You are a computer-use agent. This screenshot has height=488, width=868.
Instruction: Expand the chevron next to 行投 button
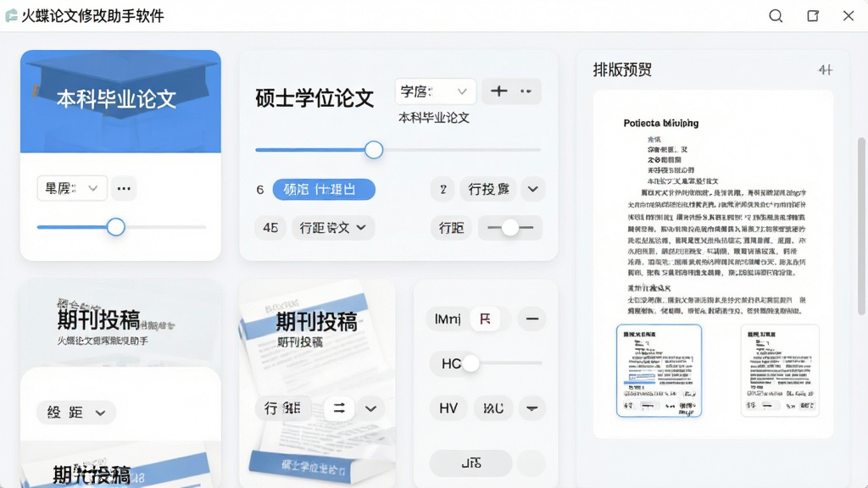[532, 189]
